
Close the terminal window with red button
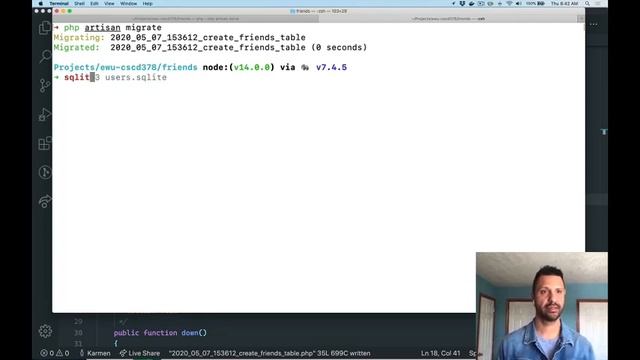[x=57, y=11]
